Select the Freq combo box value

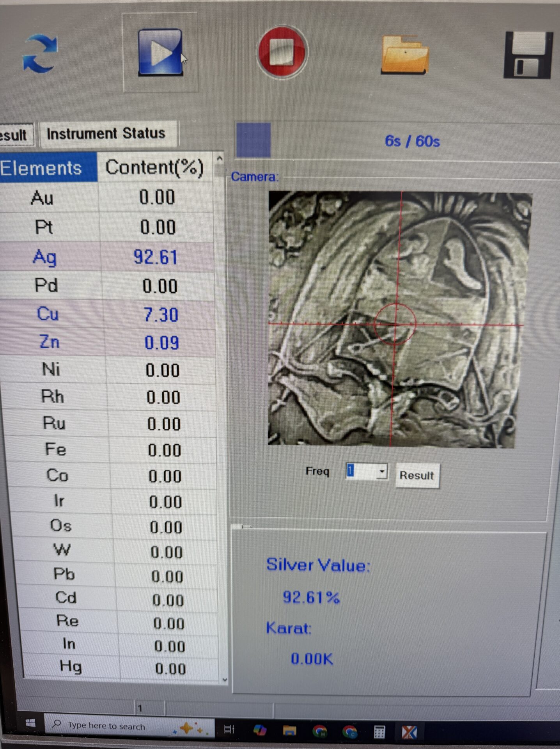click(362, 471)
